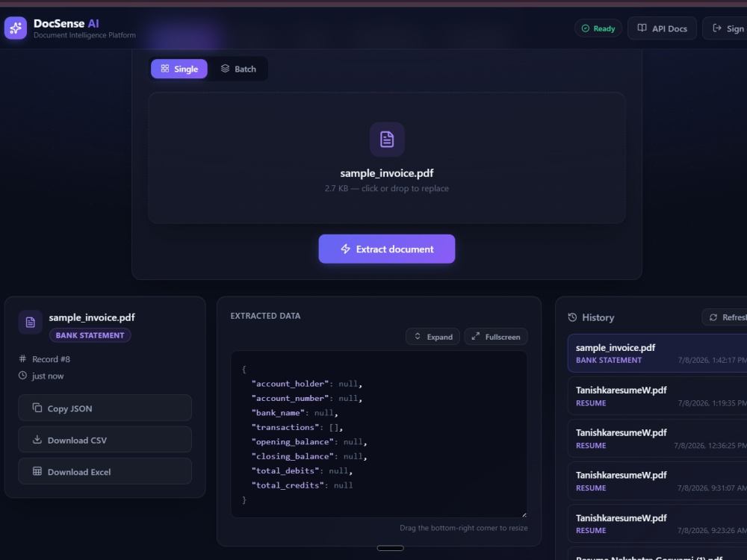
Task: Open TanishkaresumeW.pdf entry from 9:31:07 AM
Action: pos(657,481)
